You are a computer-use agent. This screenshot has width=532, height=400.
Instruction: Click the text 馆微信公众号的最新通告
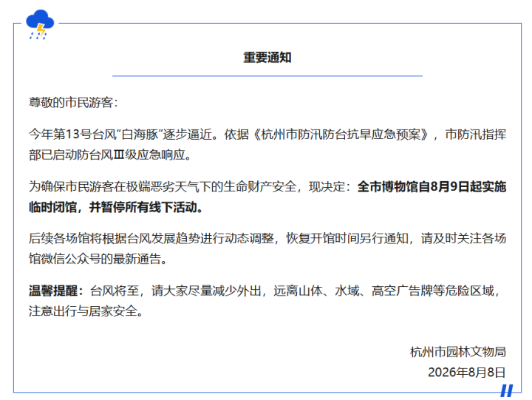[x=95, y=259]
